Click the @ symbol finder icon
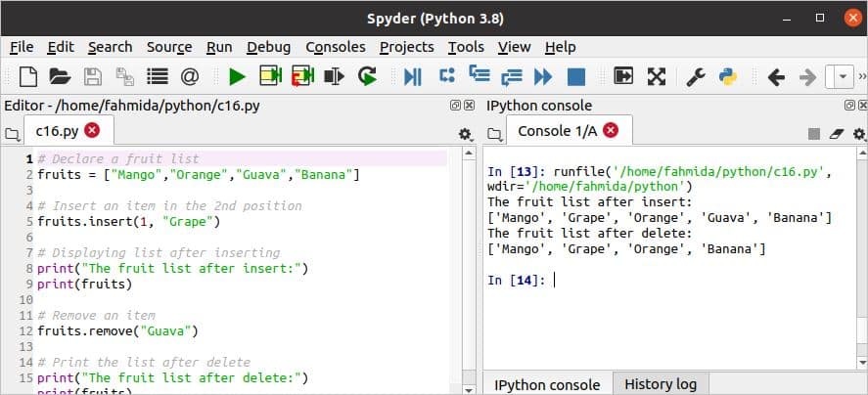The height and width of the screenshot is (395, 868). 190,76
